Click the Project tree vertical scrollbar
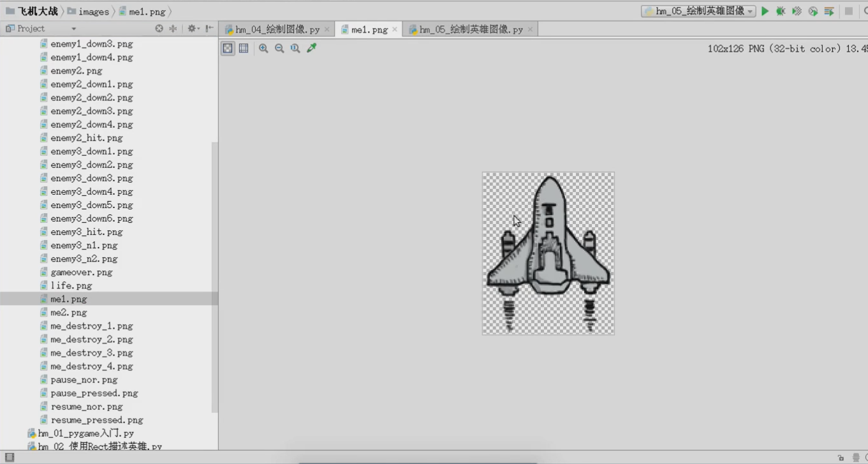The image size is (868, 464). 214,278
